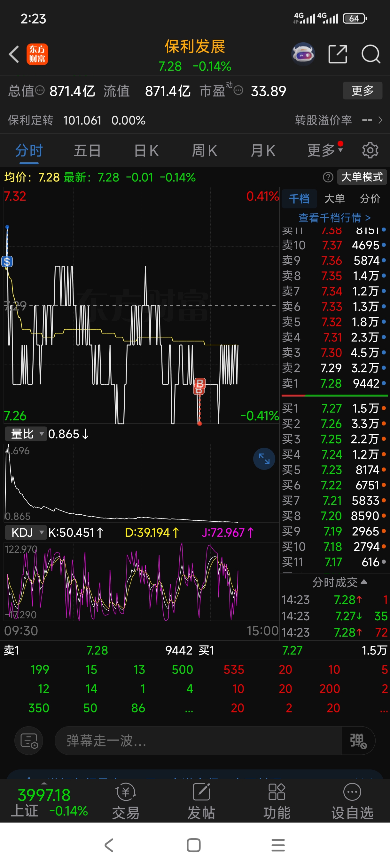
Task: Open the 东方财富 app logo
Action: (37, 54)
